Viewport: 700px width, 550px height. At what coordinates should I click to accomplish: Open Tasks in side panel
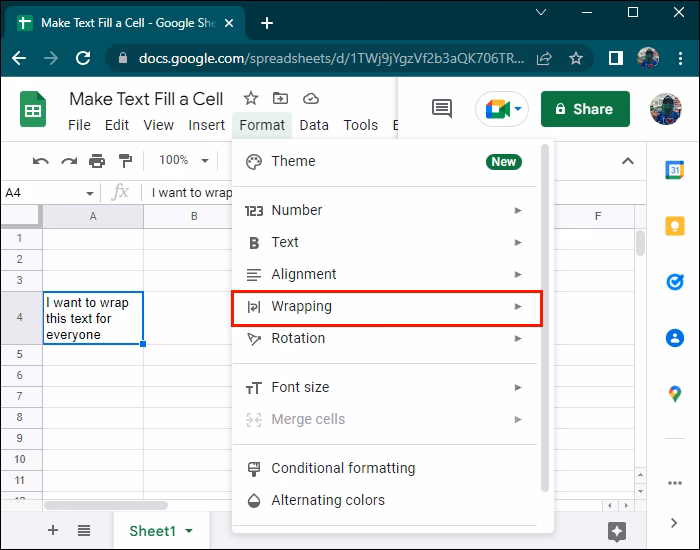tap(675, 281)
